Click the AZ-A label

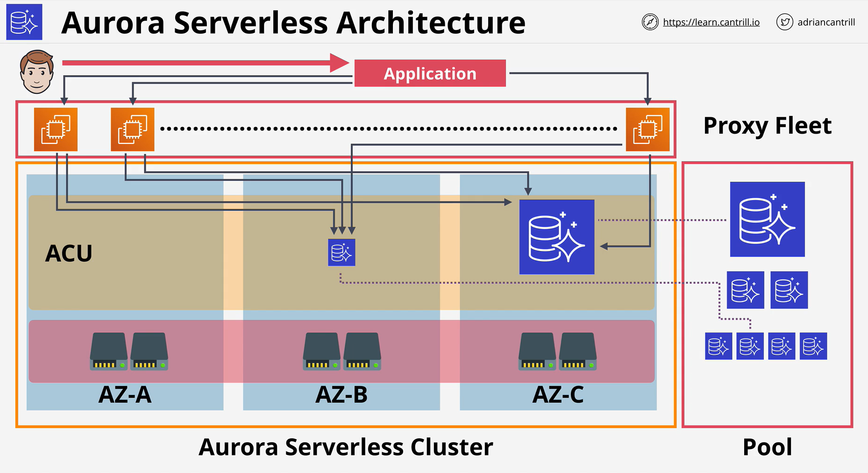click(x=125, y=394)
